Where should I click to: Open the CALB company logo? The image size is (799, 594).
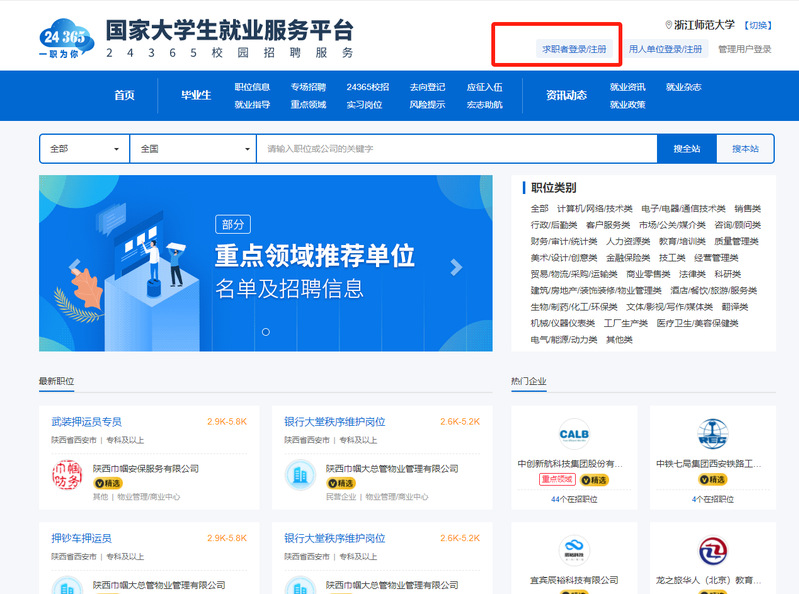[574, 434]
